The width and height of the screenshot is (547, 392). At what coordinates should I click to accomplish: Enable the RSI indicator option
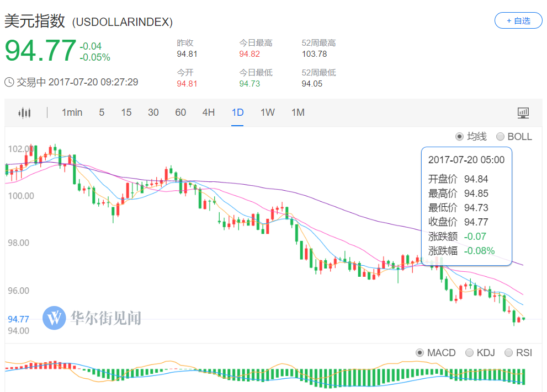click(x=509, y=353)
